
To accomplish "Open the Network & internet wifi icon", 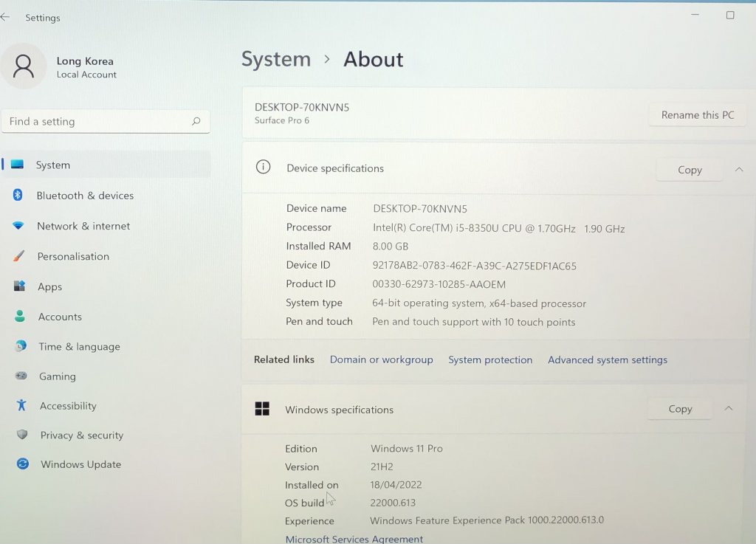I will (x=18, y=226).
